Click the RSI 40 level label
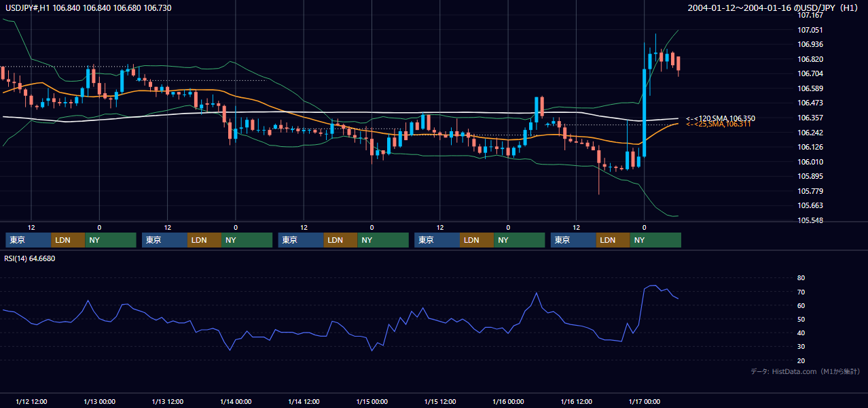The height and width of the screenshot is (408, 868). click(801, 333)
